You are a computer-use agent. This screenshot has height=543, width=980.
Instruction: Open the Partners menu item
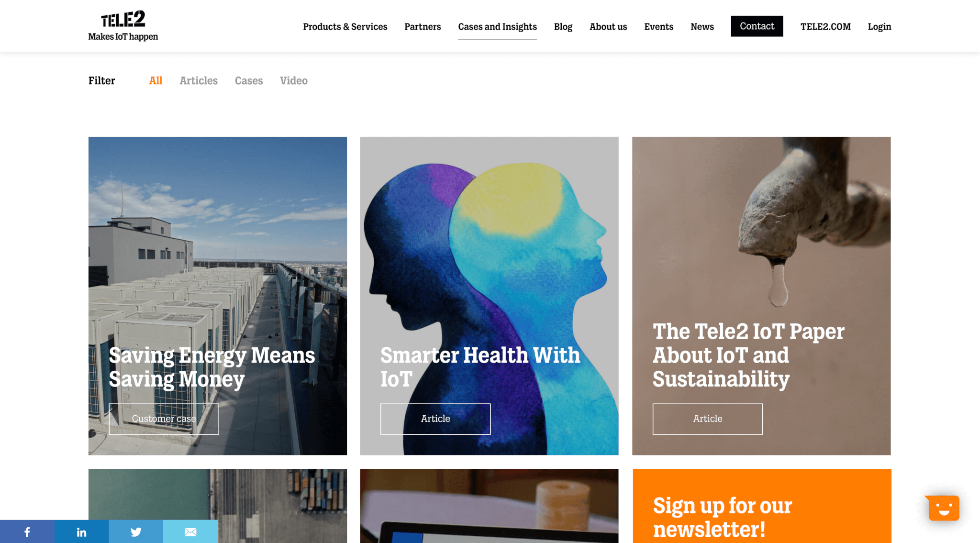click(x=423, y=27)
